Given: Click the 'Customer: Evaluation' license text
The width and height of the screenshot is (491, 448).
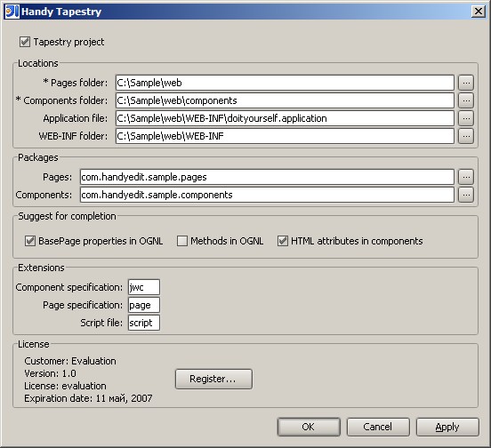Looking at the screenshot, I should point(70,361).
